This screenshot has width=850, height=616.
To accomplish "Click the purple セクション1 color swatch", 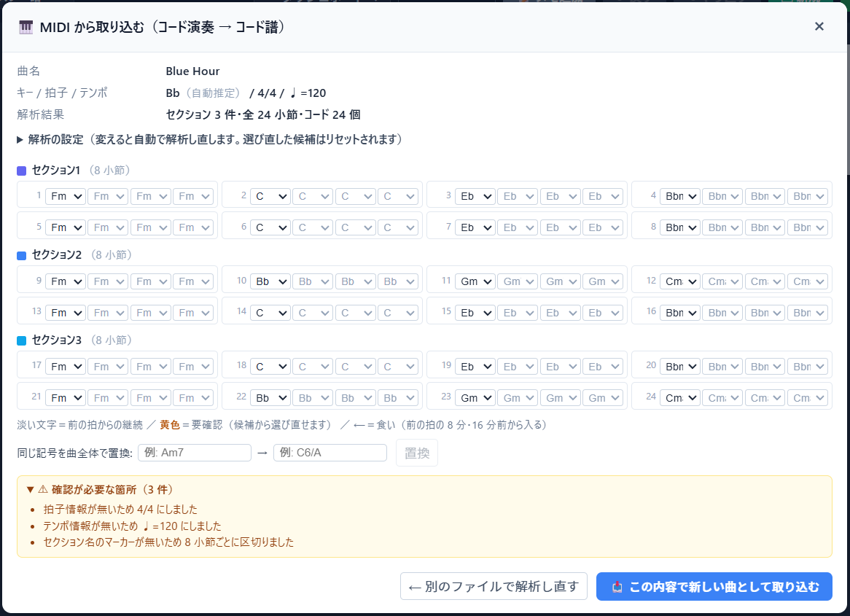I will (22, 171).
